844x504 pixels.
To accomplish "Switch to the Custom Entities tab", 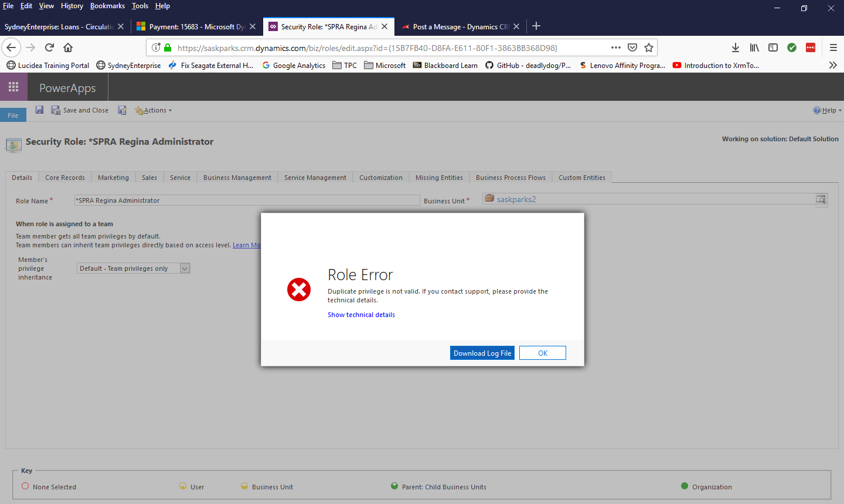I will point(582,178).
